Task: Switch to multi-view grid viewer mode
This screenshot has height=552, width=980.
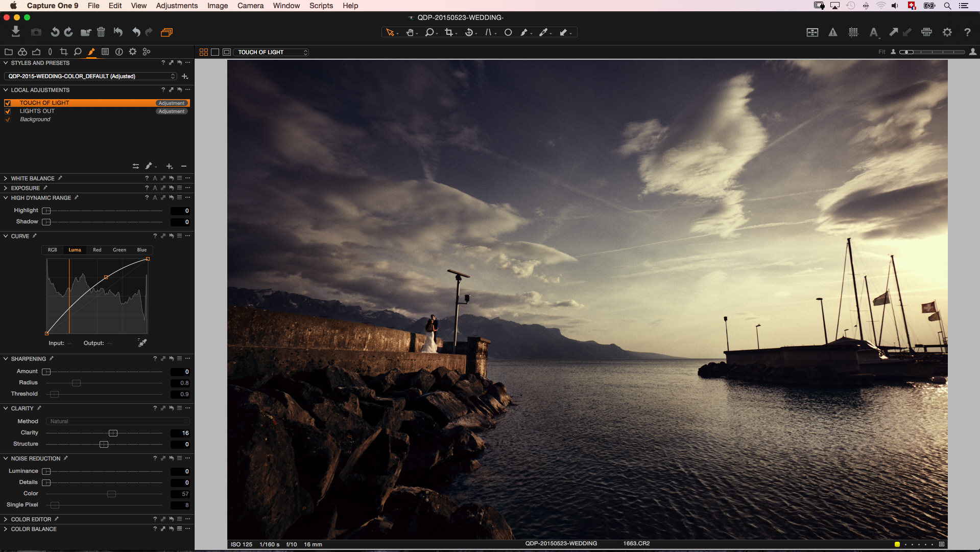Action: [x=204, y=52]
